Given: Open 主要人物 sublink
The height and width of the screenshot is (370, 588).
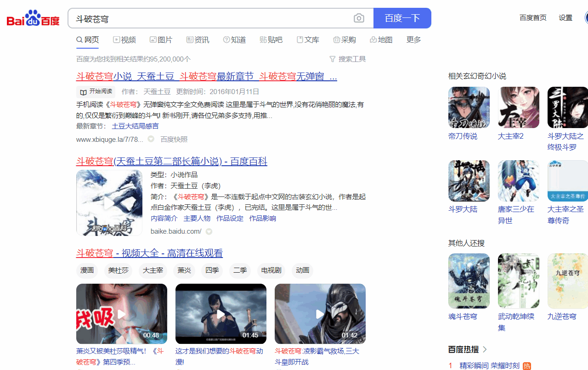Looking at the screenshot, I should coord(197,219).
